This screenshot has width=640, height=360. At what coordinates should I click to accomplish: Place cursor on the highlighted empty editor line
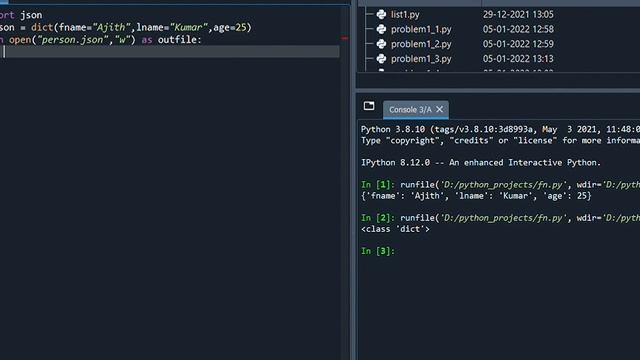point(169,51)
